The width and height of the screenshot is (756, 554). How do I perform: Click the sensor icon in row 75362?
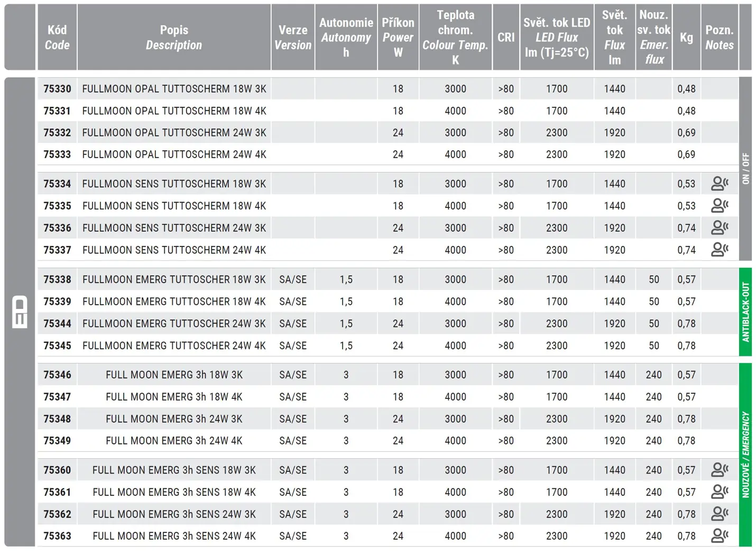pyautogui.click(x=720, y=514)
